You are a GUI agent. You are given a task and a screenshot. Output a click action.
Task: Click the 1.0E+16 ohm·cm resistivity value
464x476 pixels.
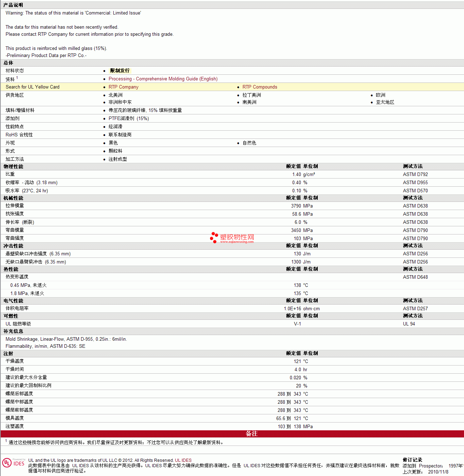click(301, 309)
